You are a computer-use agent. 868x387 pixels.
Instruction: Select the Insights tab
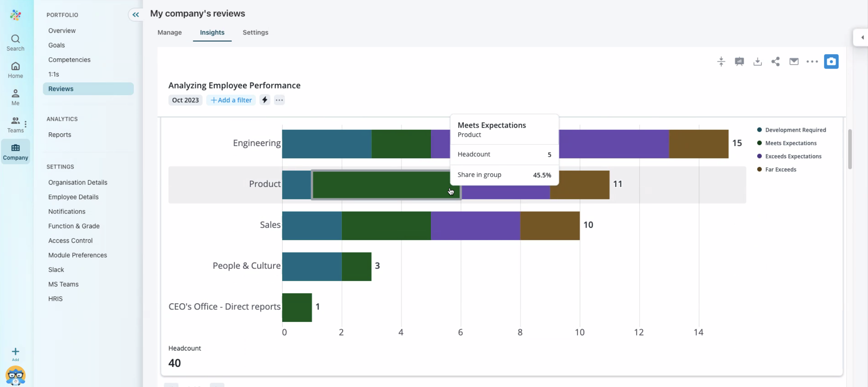click(x=212, y=32)
